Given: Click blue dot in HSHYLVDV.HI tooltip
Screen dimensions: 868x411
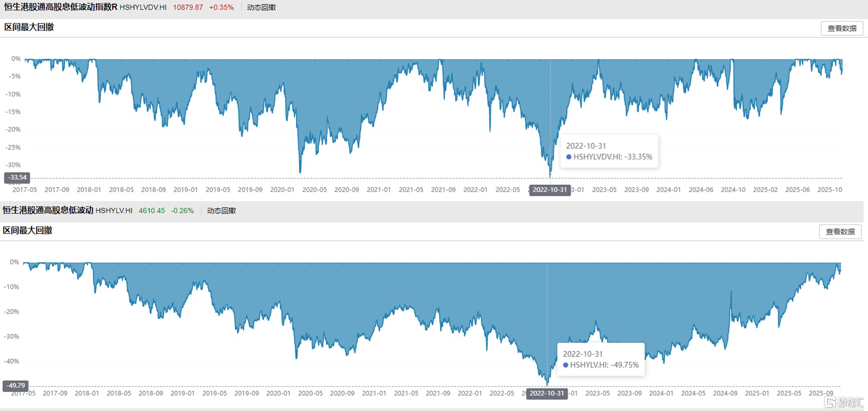Looking at the screenshot, I should [569, 157].
